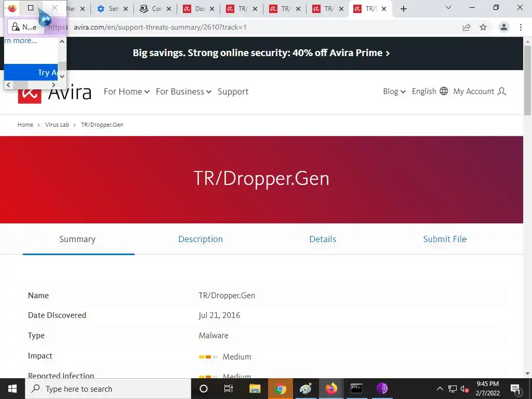Click the Firefox window scroll up arrow
This screenshot has width=532, height=399.
click(x=62, y=42)
